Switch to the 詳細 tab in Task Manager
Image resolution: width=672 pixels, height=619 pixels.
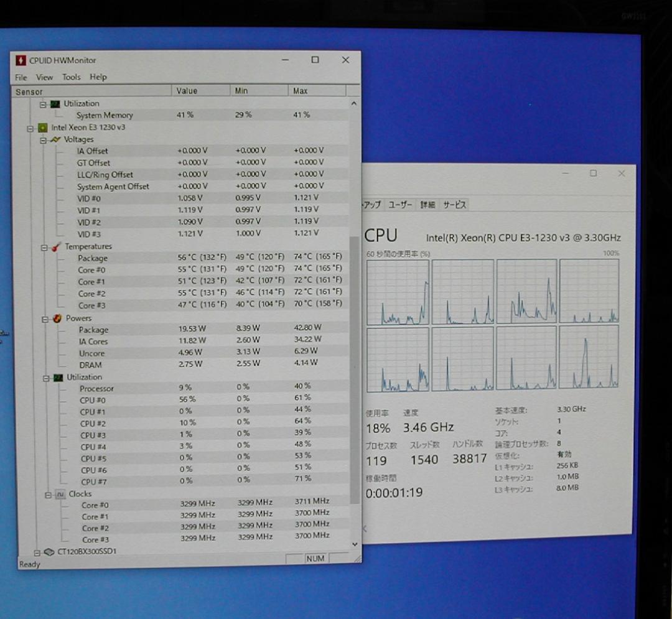coord(427,205)
